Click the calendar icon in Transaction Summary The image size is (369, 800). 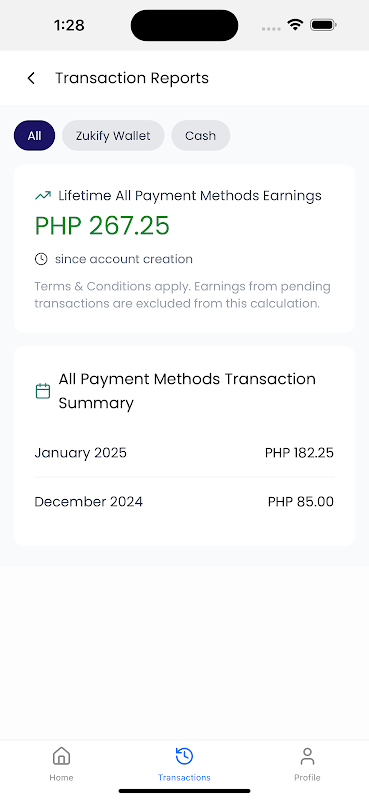click(43, 391)
